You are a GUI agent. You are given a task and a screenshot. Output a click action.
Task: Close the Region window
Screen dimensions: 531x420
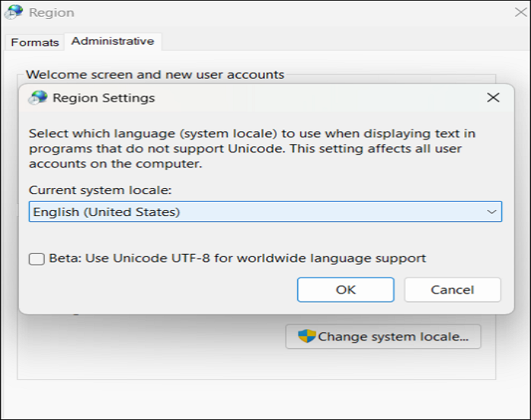click(521, 12)
